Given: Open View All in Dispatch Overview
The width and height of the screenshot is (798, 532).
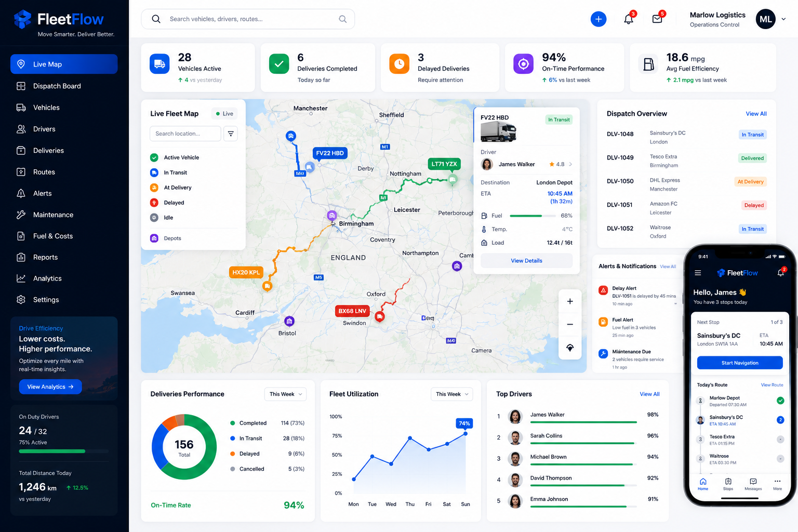Looking at the screenshot, I should point(756,114).
